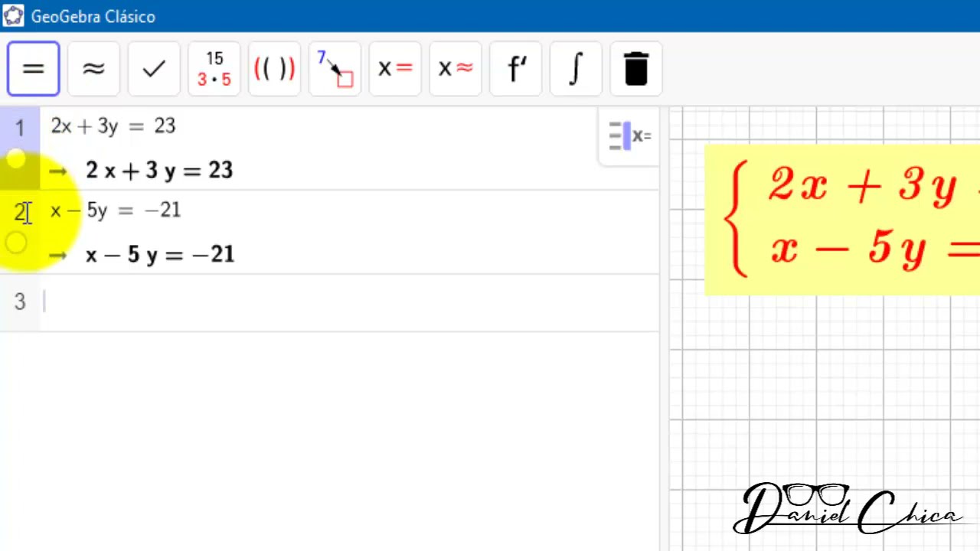Select the Substitute tool

pyautogui.click(x=335, y=69)
